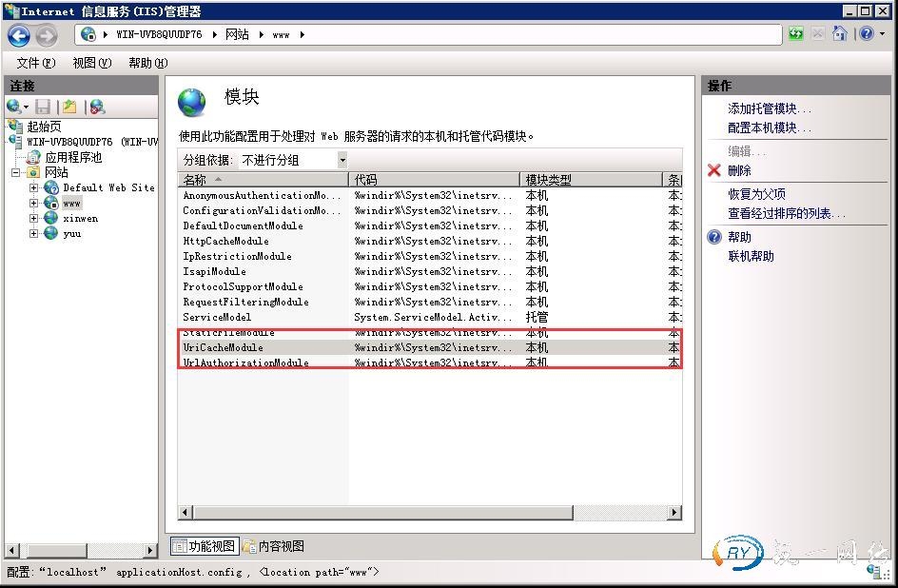
Task: Select the IsapiModule row in list
Action: [214, 271]
